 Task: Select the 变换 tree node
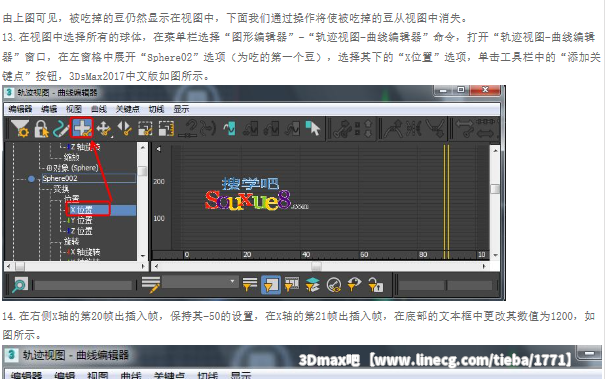(61, 189)
